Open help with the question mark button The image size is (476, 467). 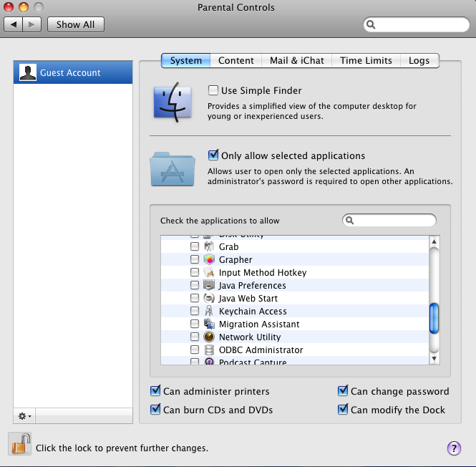click(454, 448)
